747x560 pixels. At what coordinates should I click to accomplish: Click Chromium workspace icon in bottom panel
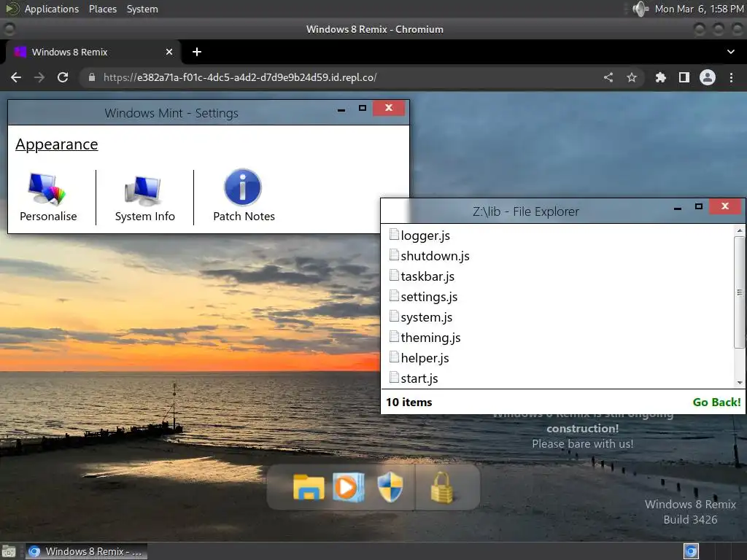(691, 551)
